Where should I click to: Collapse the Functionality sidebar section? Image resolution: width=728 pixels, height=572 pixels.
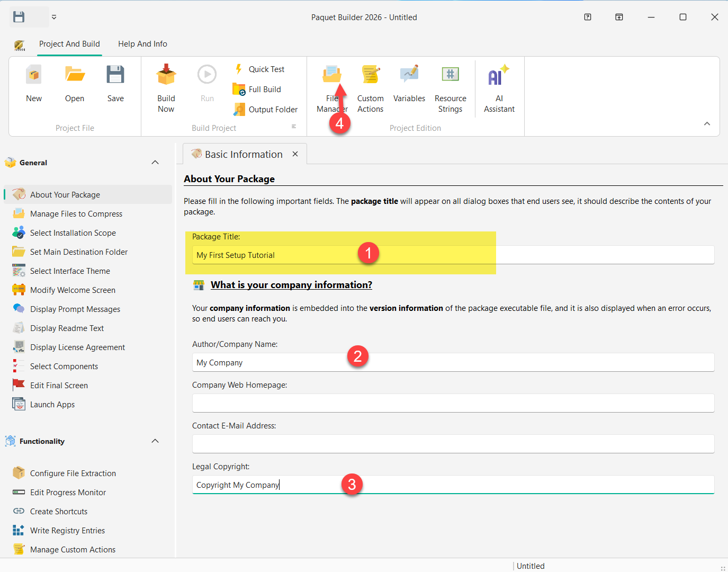tap(155, 441)
